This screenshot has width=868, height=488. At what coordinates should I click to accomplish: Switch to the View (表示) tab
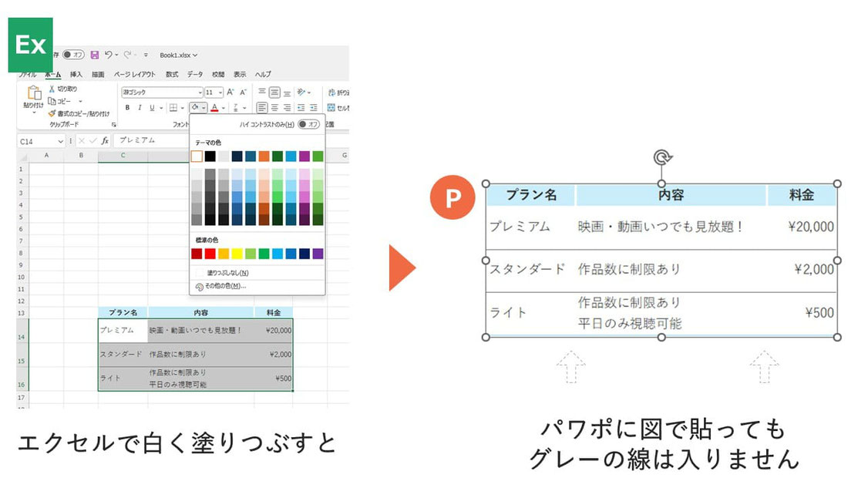point(240,74)
